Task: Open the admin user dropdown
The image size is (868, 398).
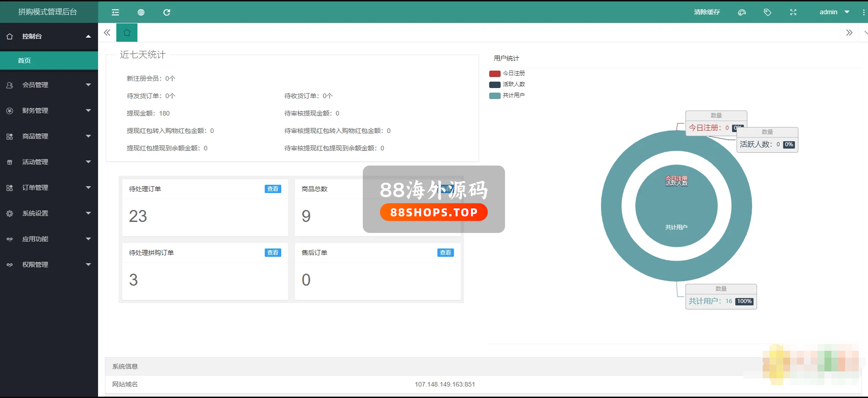Action: tap(834, 12)
